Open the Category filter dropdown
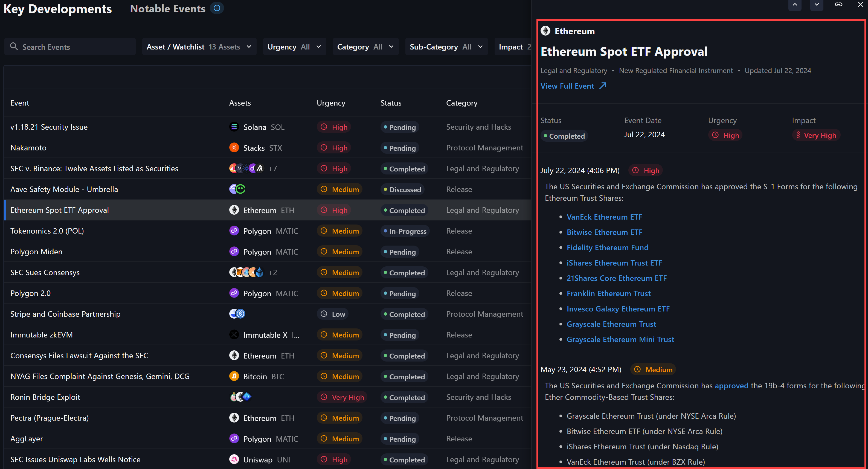This screenshot has width=868, height=469. point(365,47)
